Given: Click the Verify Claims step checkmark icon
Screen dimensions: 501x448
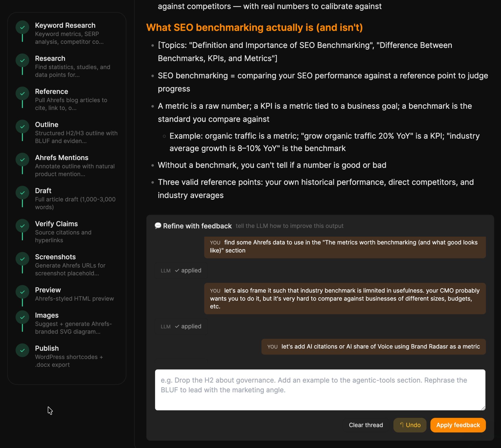Looking at the screenshot, I should click(23, 226).
